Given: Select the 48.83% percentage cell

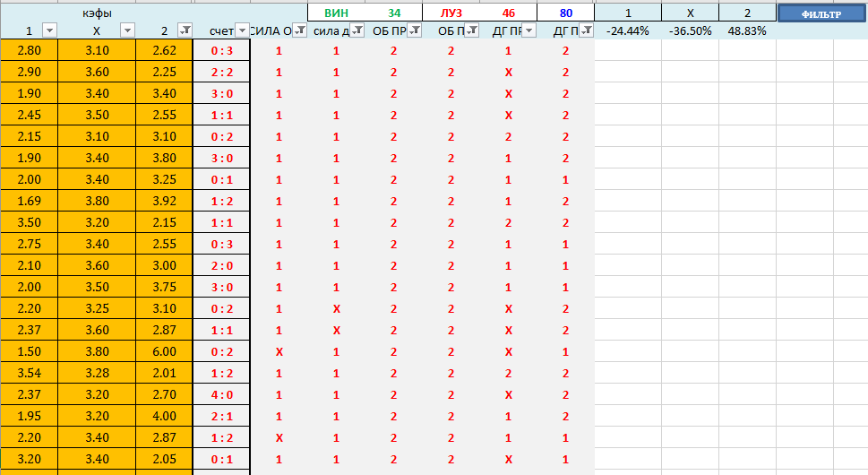Looking at the screenshot, I should pyautogui.click(x=747, y=31).
